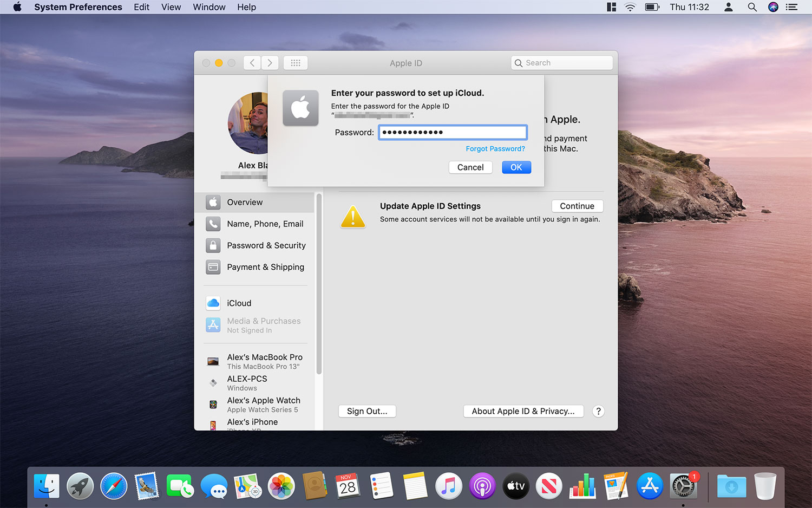Open the Help menu
The image size is (812, 508).
tap(246, 7)
